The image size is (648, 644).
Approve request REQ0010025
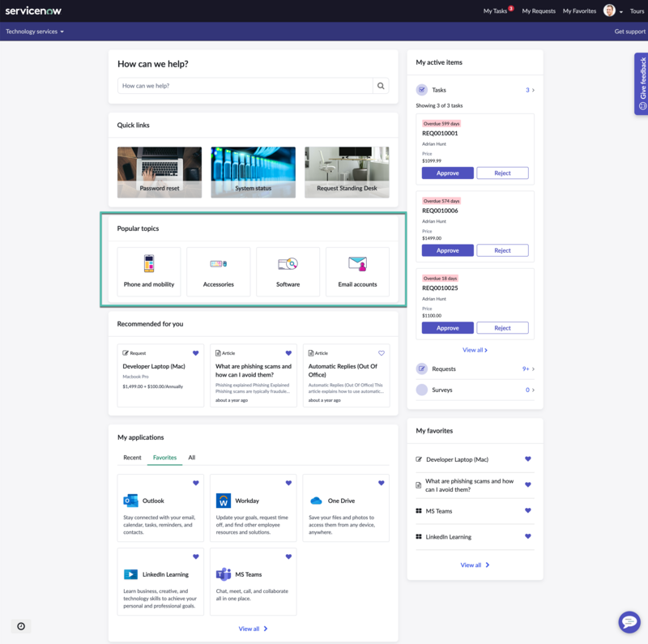click(448, 328)
